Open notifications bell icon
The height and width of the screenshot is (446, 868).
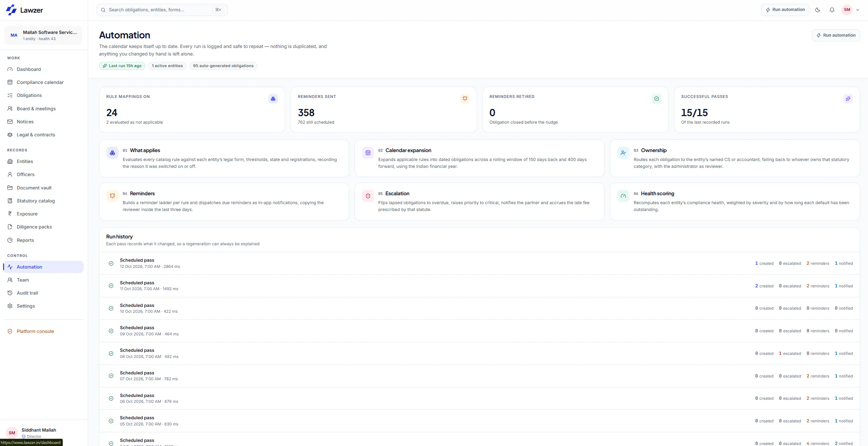click(832, 10)
